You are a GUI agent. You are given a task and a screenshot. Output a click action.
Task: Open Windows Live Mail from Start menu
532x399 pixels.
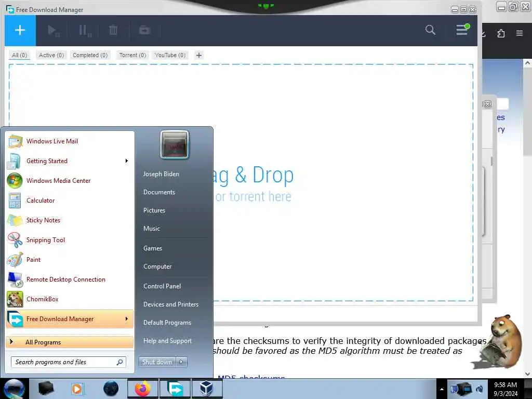click(70, 141)
